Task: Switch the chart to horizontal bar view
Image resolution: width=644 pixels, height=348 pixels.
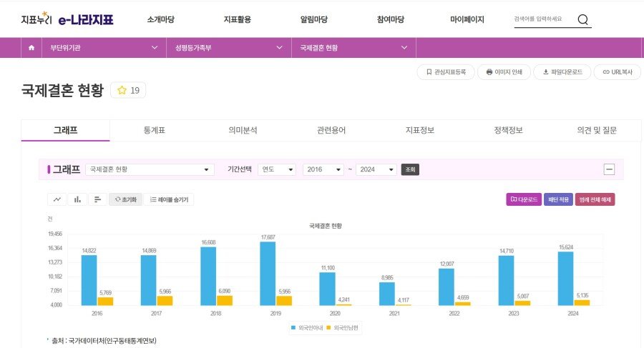Action: (x=97, y=199)
